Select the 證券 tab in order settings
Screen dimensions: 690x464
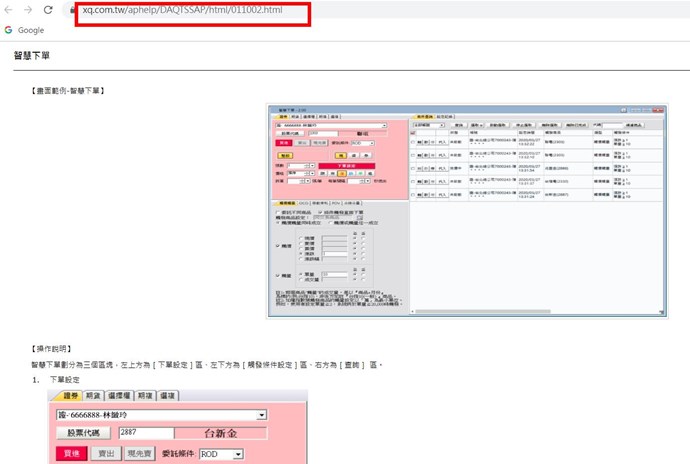tap(70, 395)
